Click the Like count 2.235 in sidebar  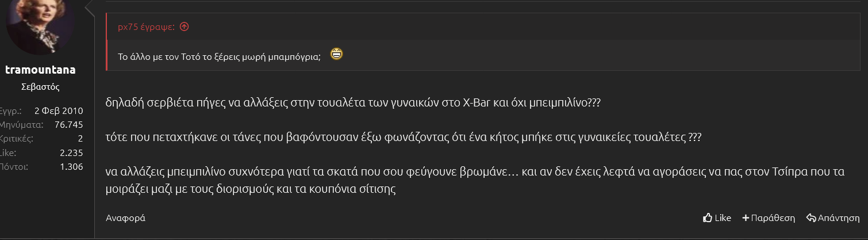point(72,153)
